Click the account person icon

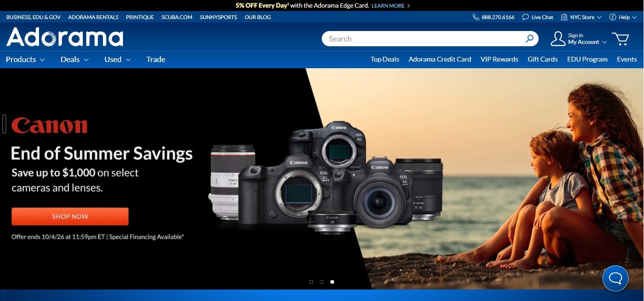pos(558,39)
